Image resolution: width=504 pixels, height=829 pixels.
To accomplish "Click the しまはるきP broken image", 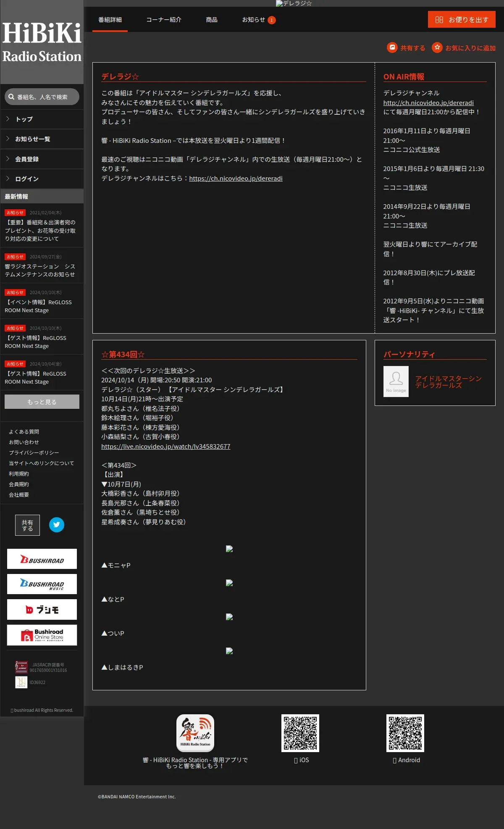I will click(229, 651).
